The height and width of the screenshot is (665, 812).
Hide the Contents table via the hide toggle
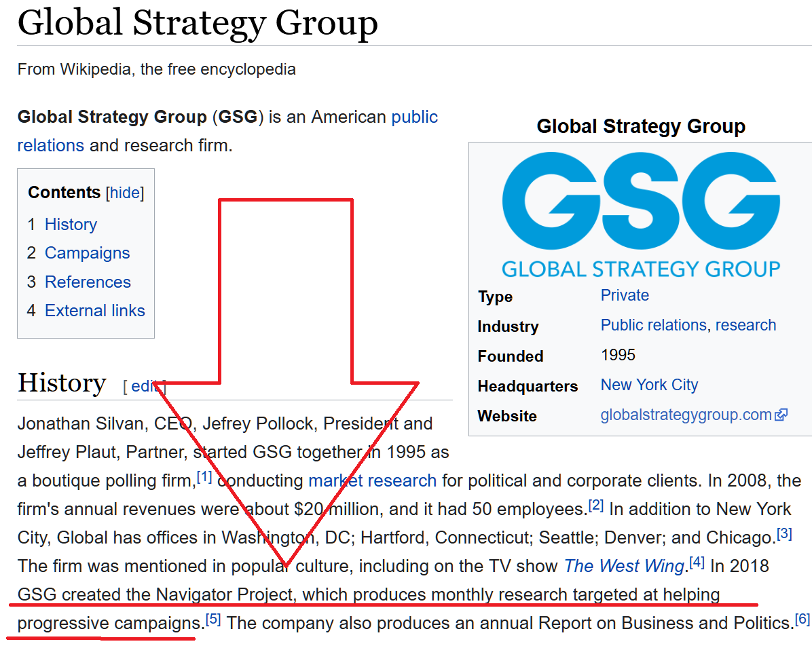tap(125, 193)
